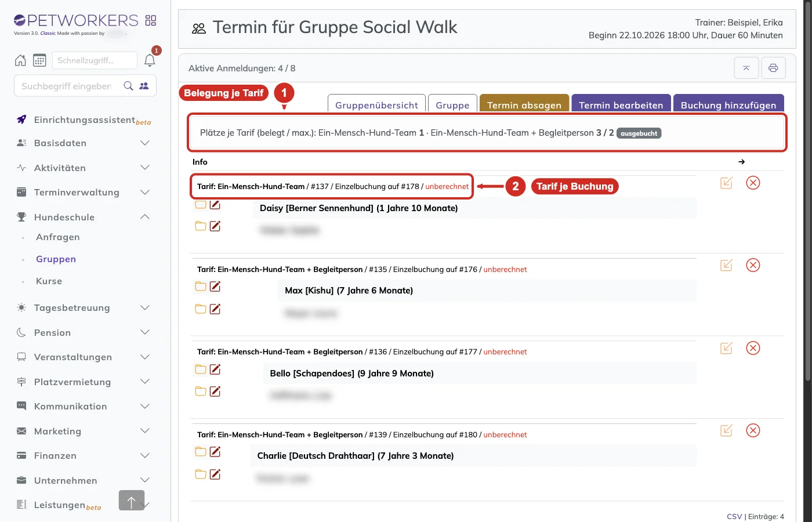Image resolution: width=812 pixels, height=522 pixels.
Task: Cancel booking #135 with red X icon
Action: click(753, 265)
